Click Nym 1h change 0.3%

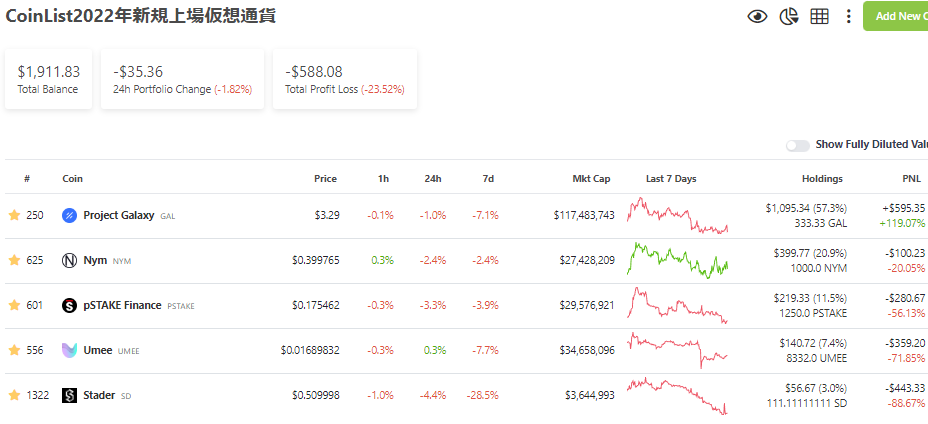(x=383, y=260)
